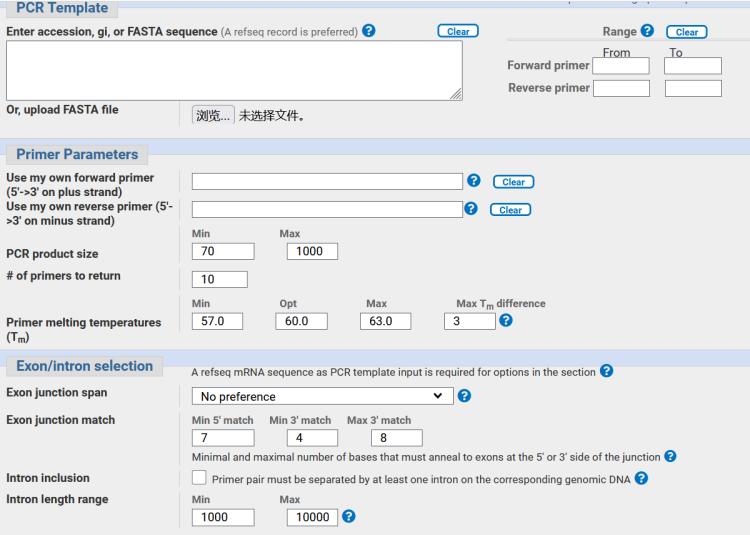Viewport: 750px width, 535px height.
Task: Click help icon next to Max Tm difference
Action: tap(505, 321)
